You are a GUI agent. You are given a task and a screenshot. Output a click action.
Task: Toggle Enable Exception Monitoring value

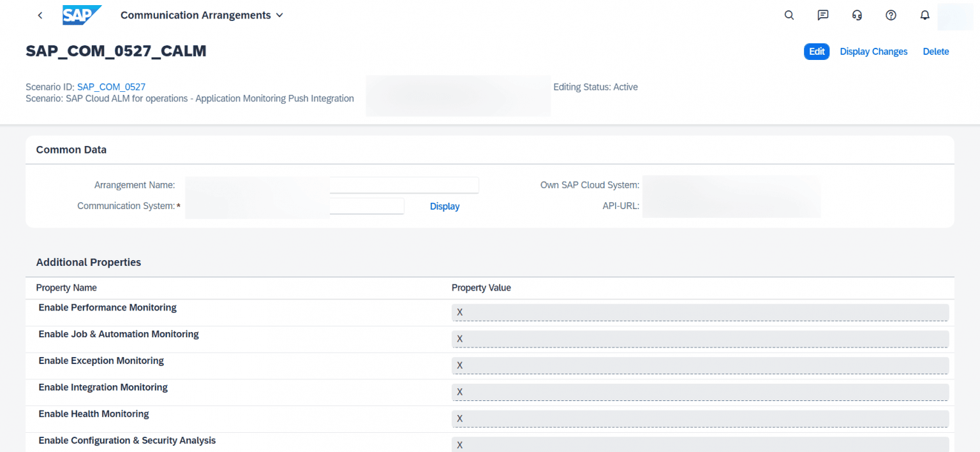click(x=699, y=365)
